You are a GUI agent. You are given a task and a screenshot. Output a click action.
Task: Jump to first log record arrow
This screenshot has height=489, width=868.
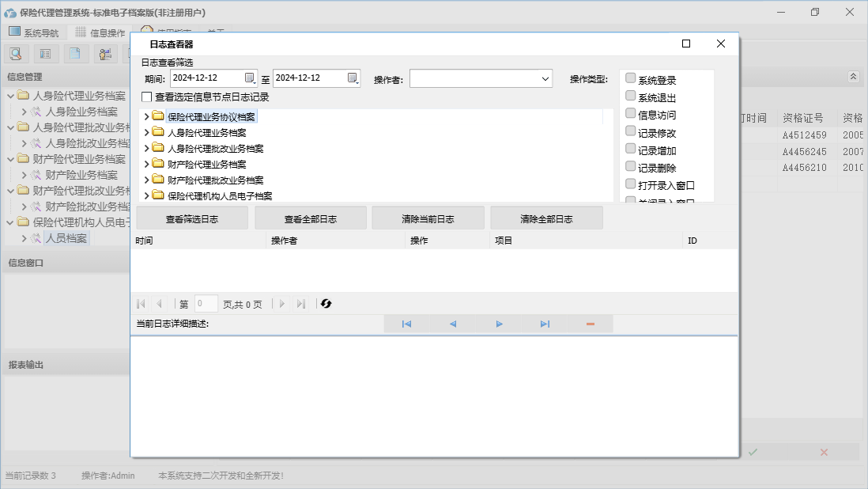pos(406,324)
